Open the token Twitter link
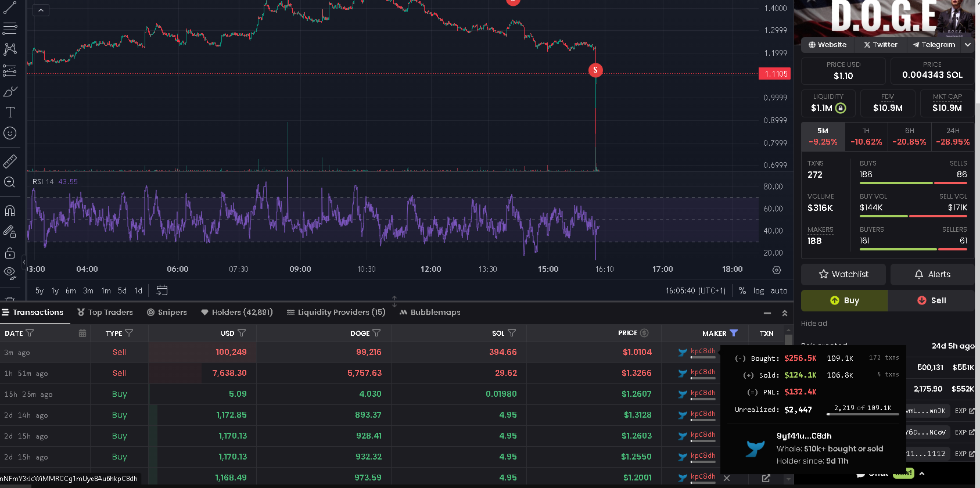This screenshot has height=488, width=980. tap(880, 45)
